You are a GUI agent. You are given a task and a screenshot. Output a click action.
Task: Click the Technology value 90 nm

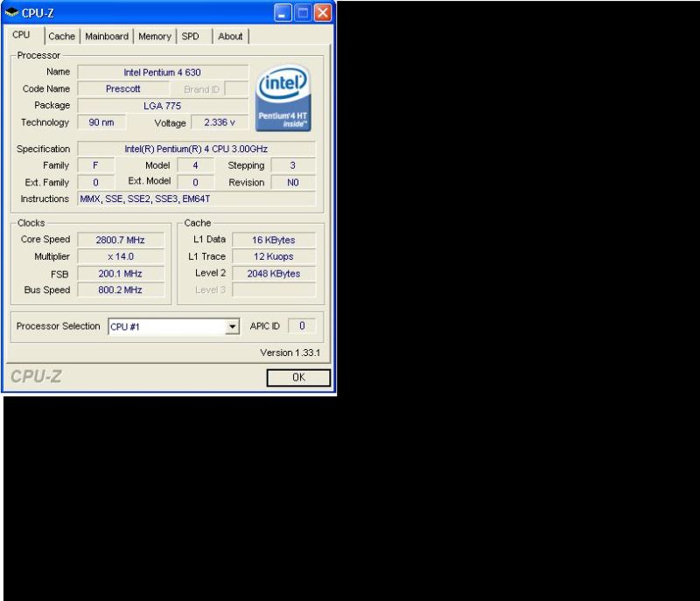[x=101, y=122]
